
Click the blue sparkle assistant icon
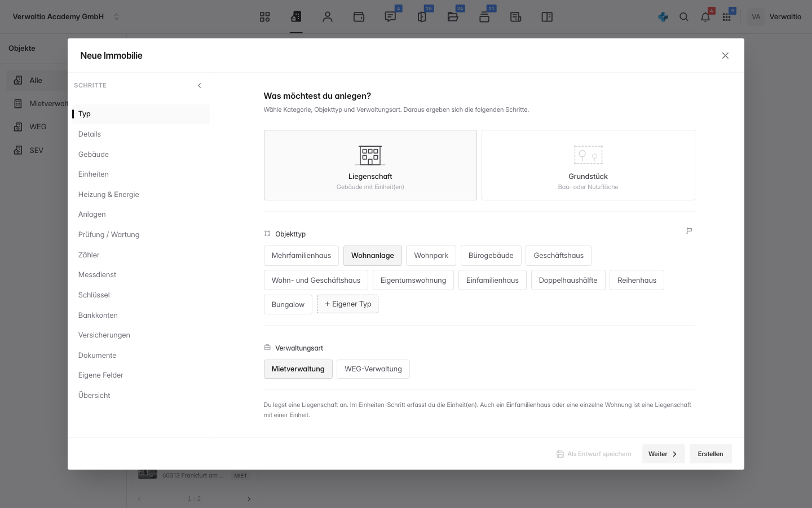663,17
